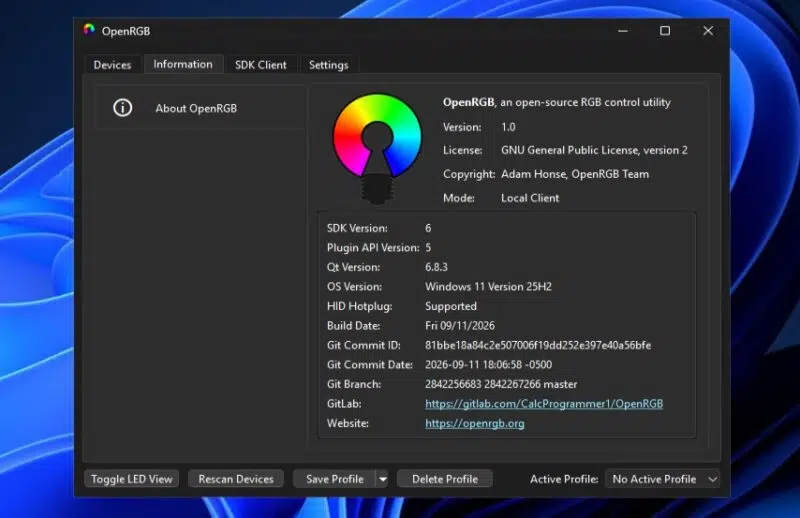Click the OpenRGB rainbow lightbulb logo
Image resolution: width=800 pixels, height=518 pixels.
[377, 148]
